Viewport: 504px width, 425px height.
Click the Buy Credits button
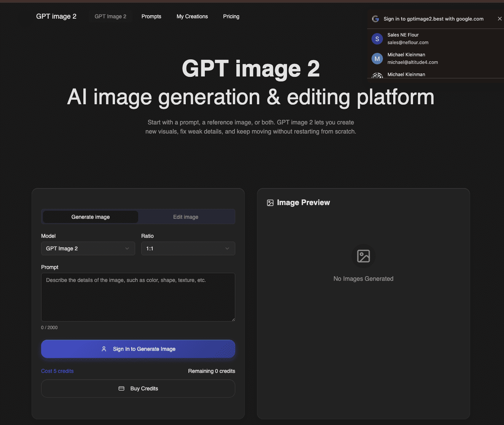138,388
